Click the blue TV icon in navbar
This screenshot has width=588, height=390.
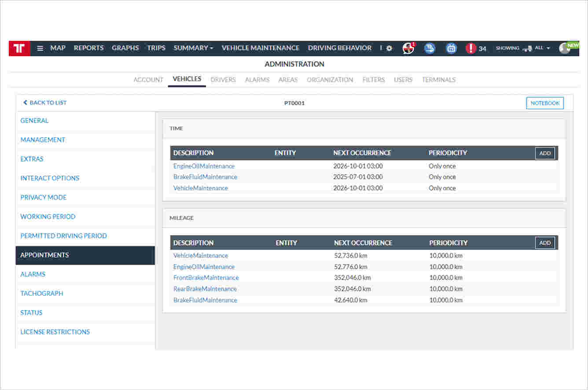click(x=451, y=48)
